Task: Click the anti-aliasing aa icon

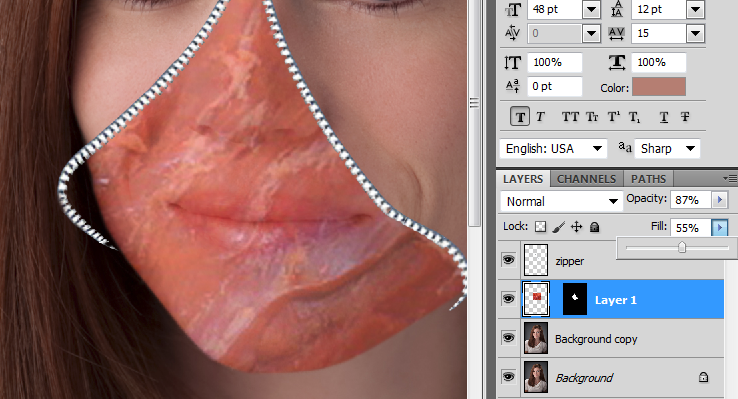Action: (x=625, y=147)
